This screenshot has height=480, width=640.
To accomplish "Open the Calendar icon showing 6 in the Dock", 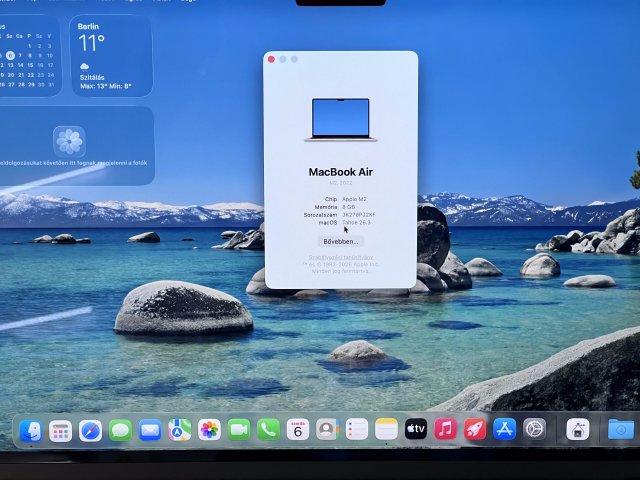I will point(298,429).
